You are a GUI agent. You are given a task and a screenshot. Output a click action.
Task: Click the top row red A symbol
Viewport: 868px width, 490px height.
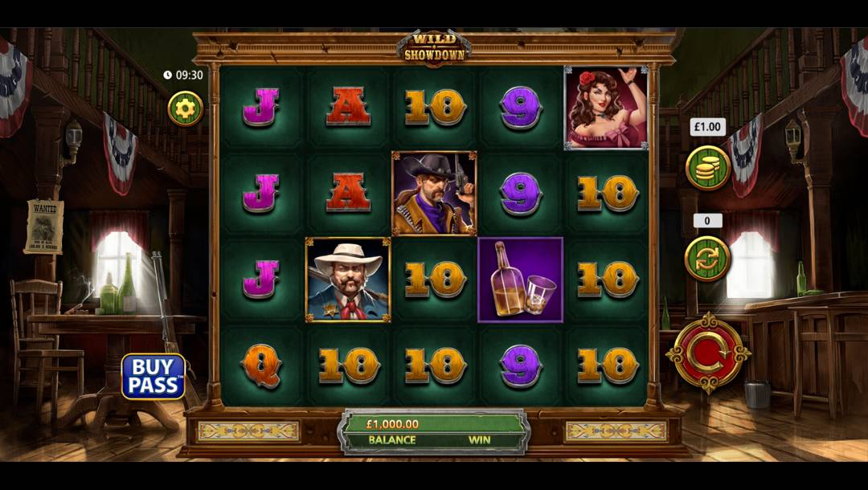(348, 106)
